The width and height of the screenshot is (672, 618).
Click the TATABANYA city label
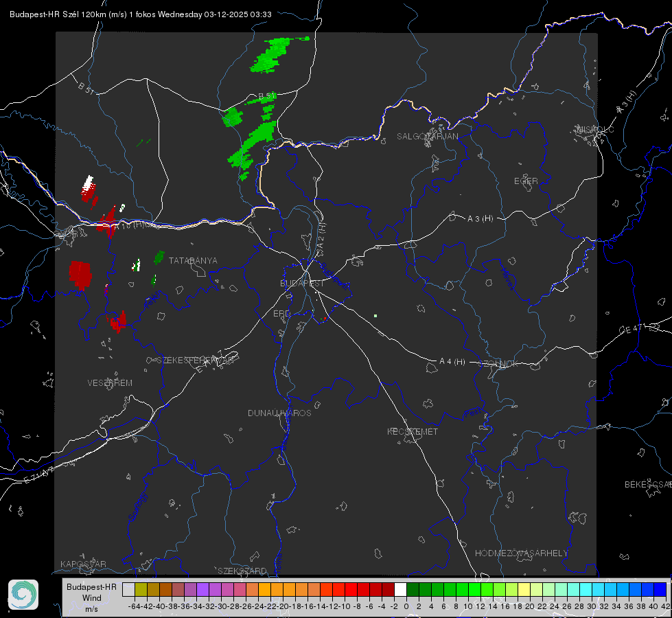point(193,261)
